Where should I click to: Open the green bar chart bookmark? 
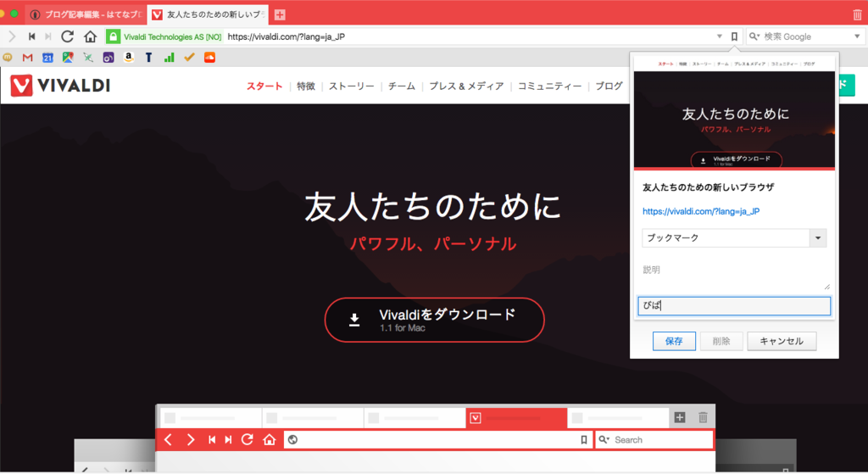(169, 57)
